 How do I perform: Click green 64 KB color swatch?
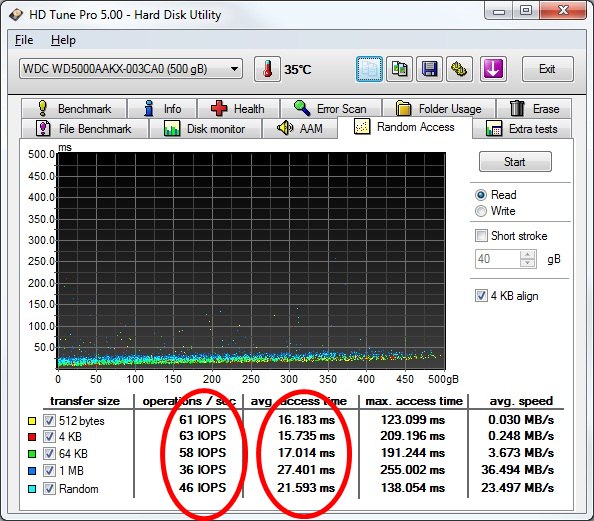point(32,454)
